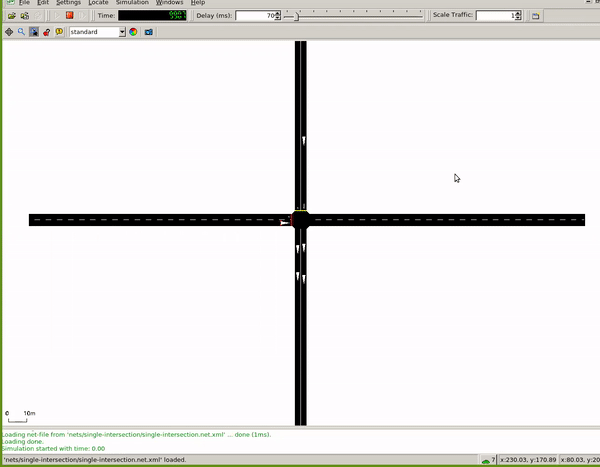Image resolution: width=600 pixels, height=467 pixels.
Task: Click the delay slider handle
Action: (296, 16)
